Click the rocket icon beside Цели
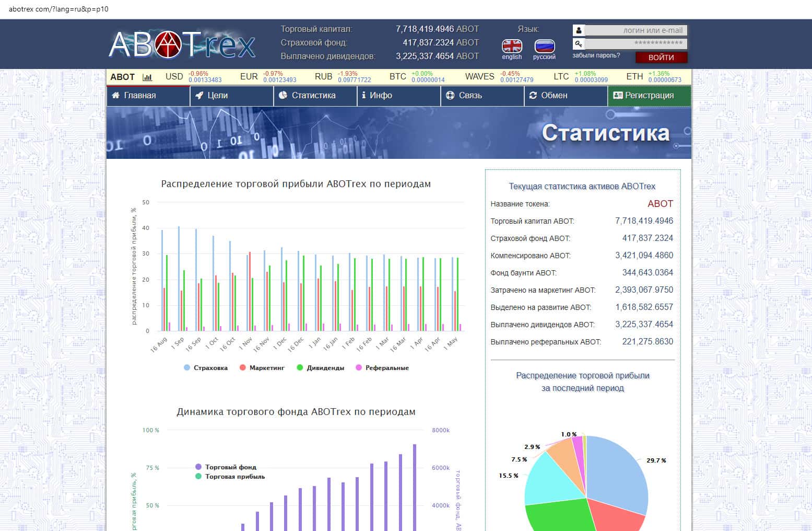This screenshot has height=531, width=812. tap(199, 96)
